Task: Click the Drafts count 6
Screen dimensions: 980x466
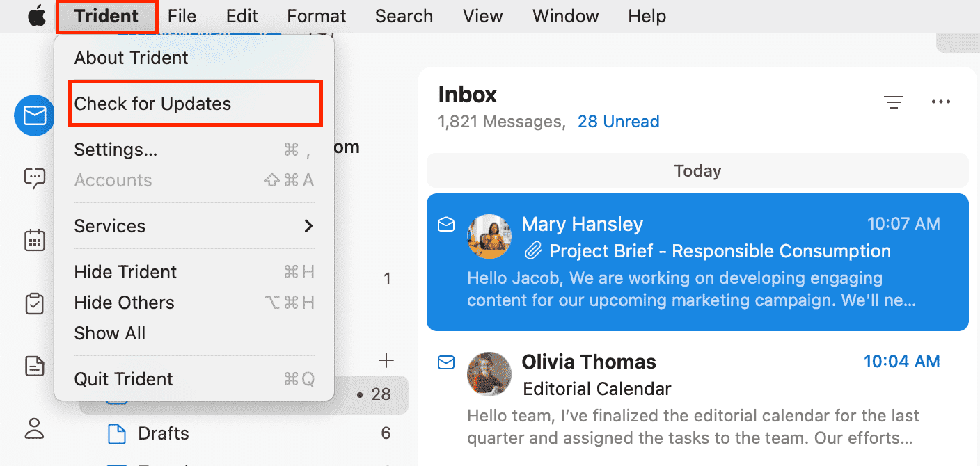Action: tap(386, 433)
